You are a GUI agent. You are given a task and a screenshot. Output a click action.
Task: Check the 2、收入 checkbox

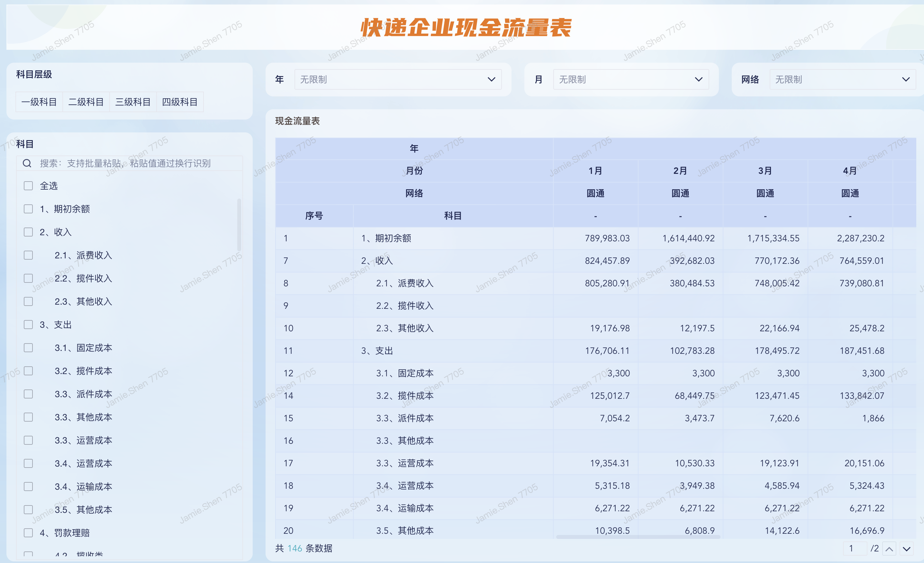point(28,232)
